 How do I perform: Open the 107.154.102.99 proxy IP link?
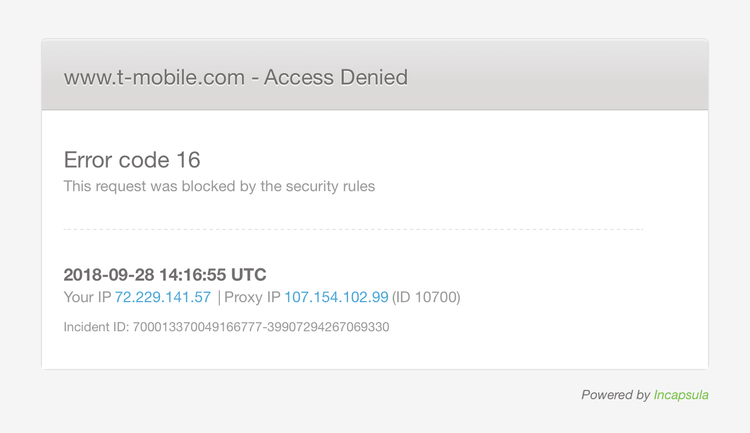pyautogui.click(x=336, y=297)
